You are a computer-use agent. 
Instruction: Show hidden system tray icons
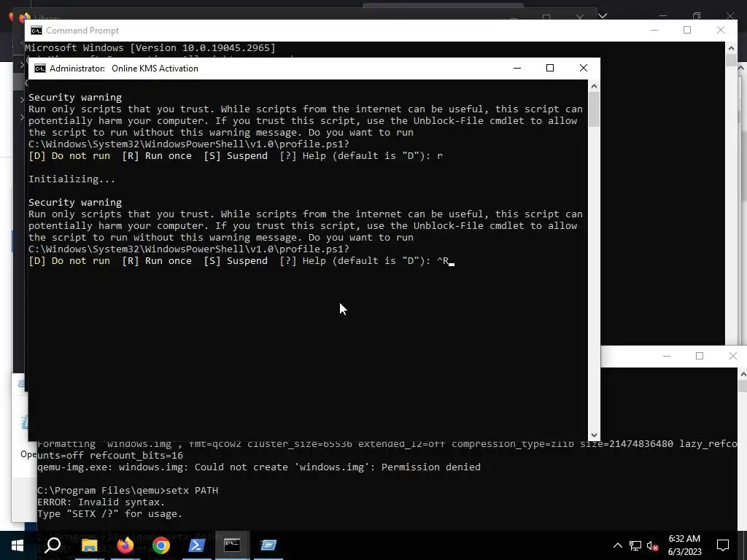pyautogui.click(x=617, y=545)
